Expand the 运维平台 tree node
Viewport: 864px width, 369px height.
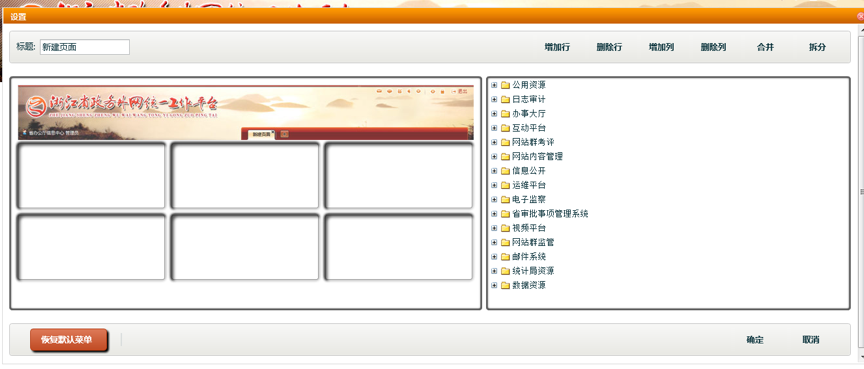coord(494,186)
